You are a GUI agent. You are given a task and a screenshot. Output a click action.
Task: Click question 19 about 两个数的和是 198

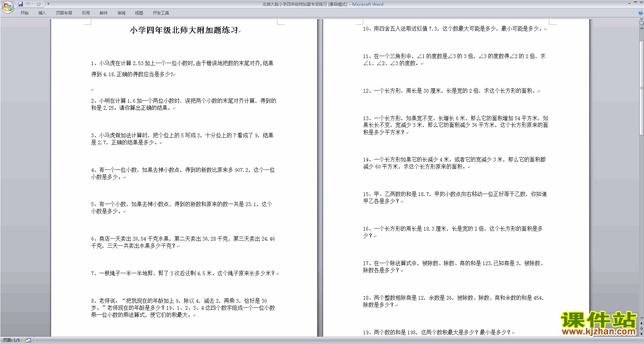pos(437,333)
